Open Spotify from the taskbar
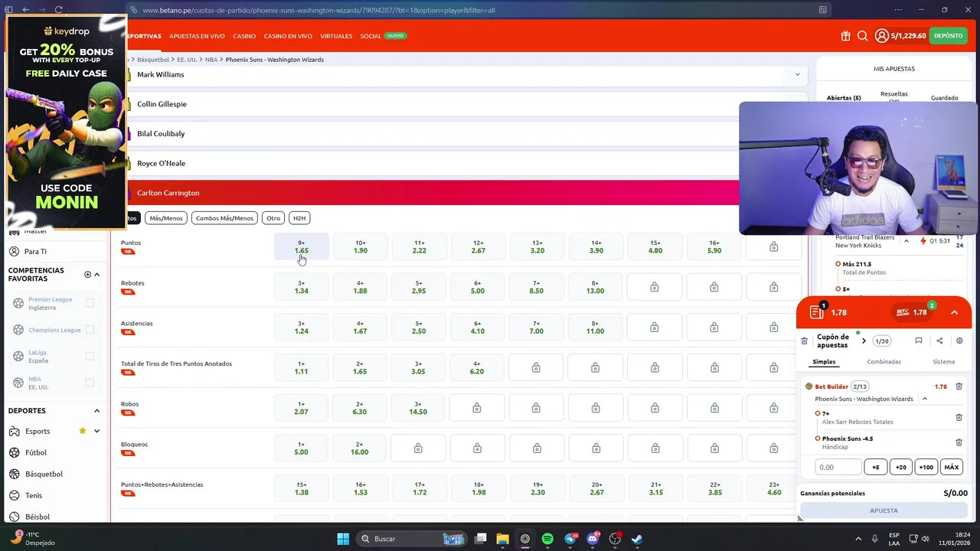The width and height of the screenshot is (980, 551). 547,539
